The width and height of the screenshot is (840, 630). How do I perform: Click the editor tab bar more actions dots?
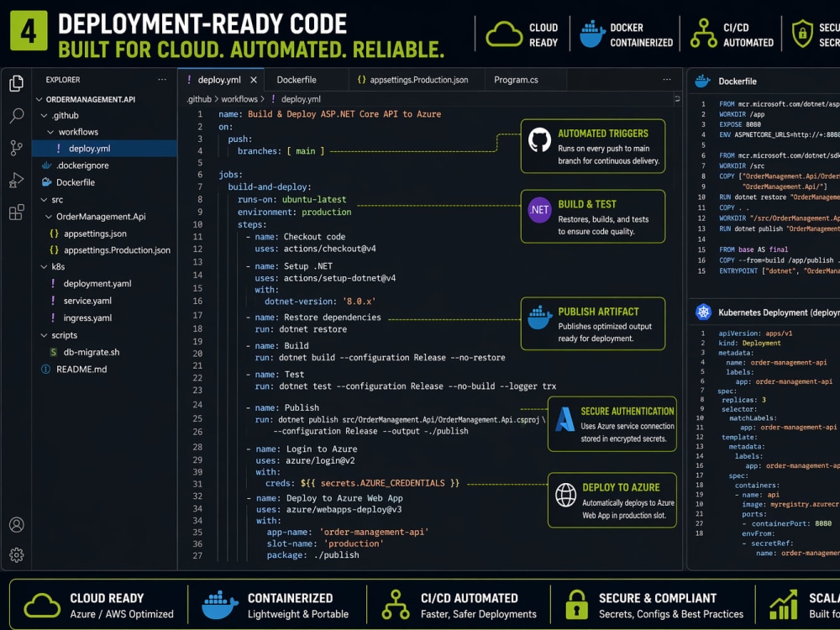point(667,80)
